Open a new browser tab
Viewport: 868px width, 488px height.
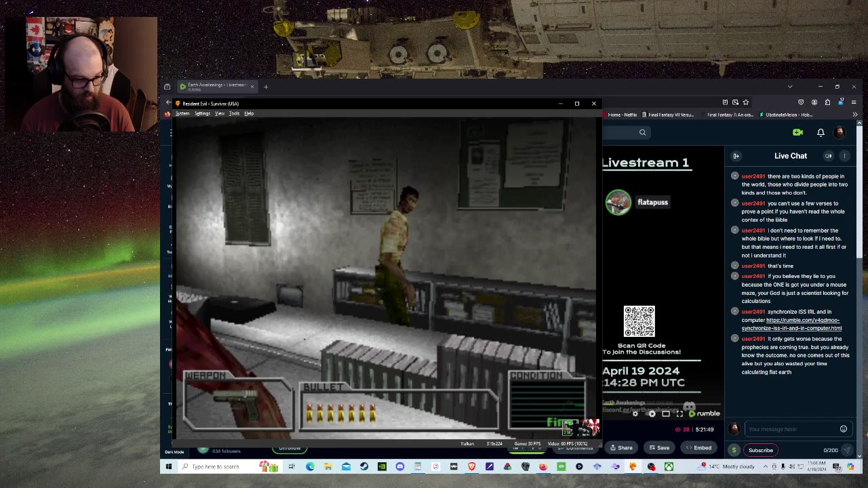click(266, 86)
